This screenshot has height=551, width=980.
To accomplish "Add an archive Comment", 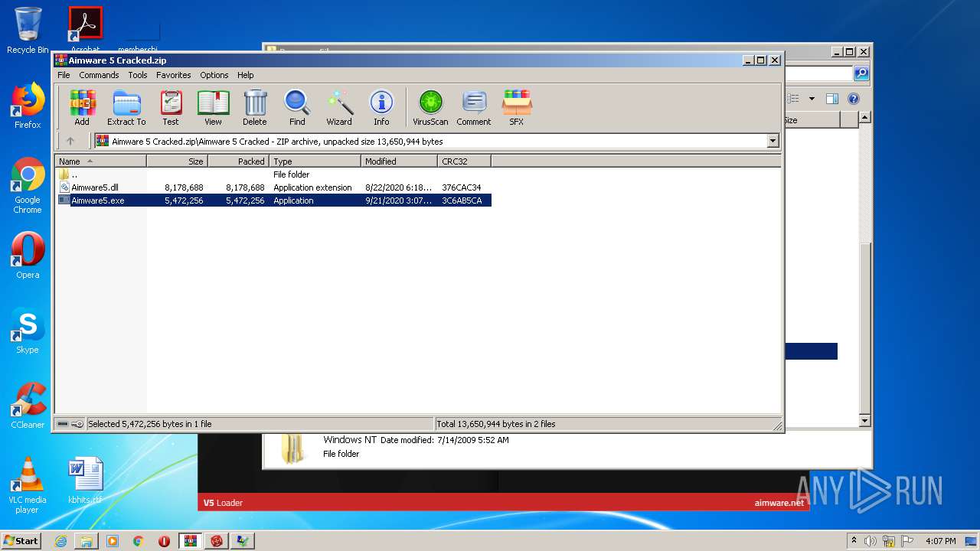I will tap(474, 107).
